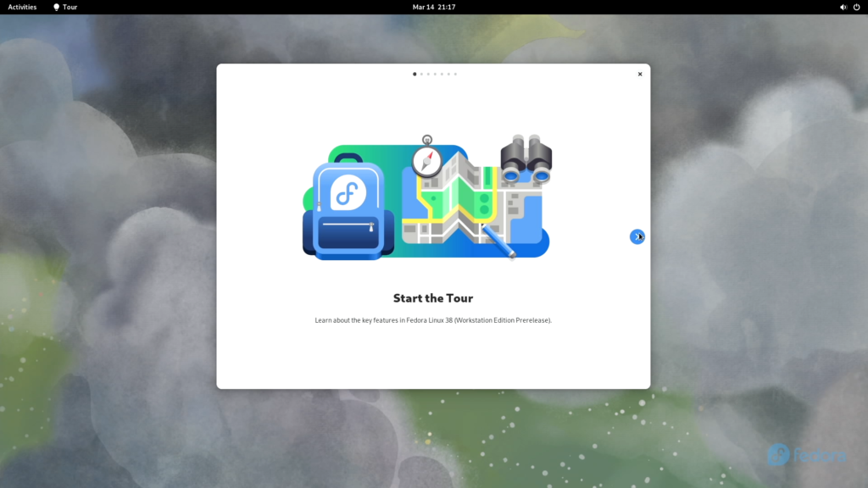Jump to page three using the third indicator dot
Image resolution: width=868 pixels, height=488 pixels.
(x=428, y=75)
